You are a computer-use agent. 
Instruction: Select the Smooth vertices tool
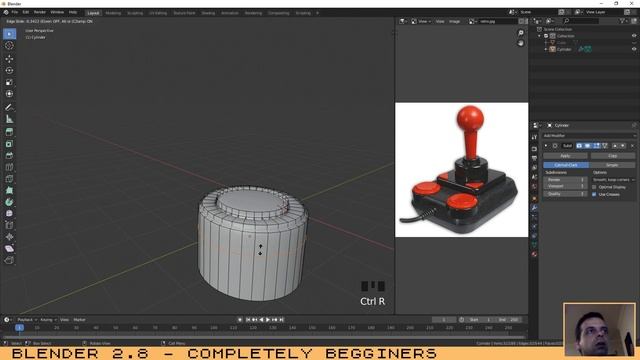9,213
